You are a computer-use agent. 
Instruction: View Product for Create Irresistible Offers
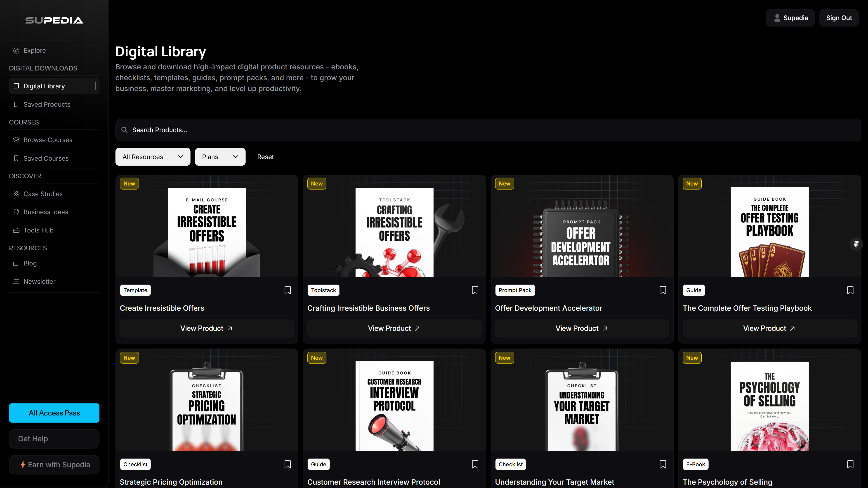click(207, 328)
